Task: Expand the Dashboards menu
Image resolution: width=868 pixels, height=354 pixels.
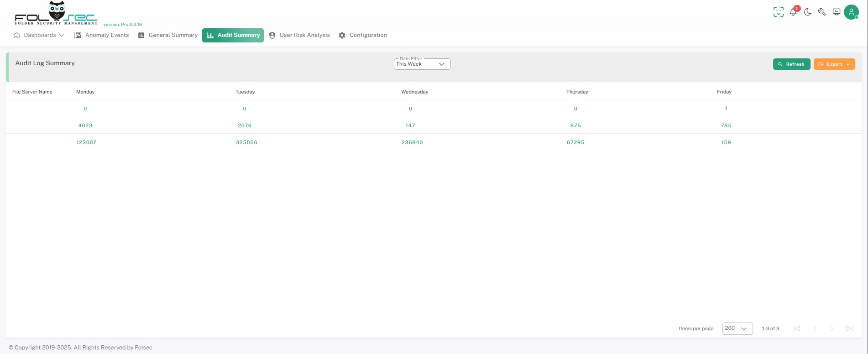Action: click(39, 35)
